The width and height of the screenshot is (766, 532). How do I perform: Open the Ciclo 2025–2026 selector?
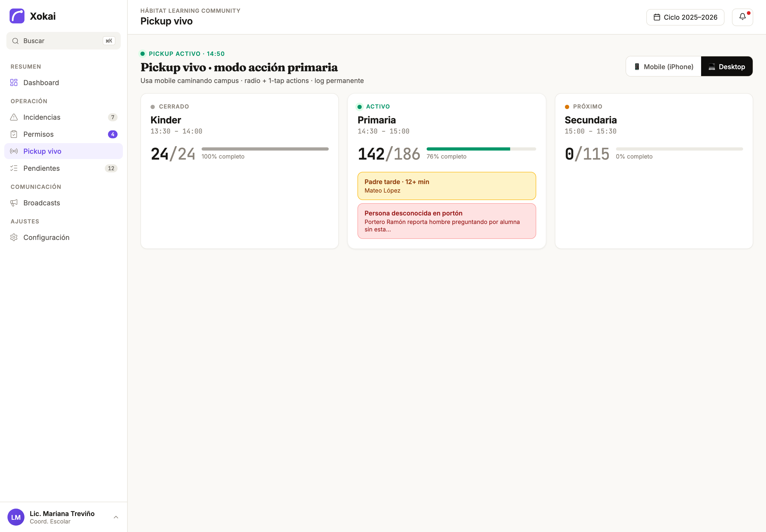pyautogui.click(x=685, y=17)
